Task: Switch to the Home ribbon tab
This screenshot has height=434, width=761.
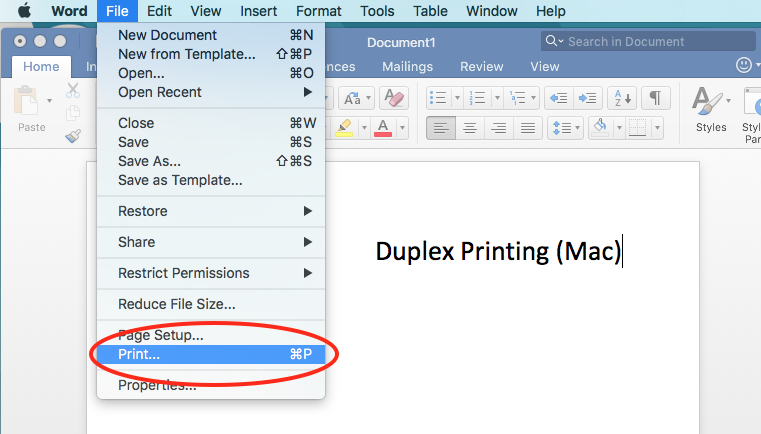Action: point(41,67)
